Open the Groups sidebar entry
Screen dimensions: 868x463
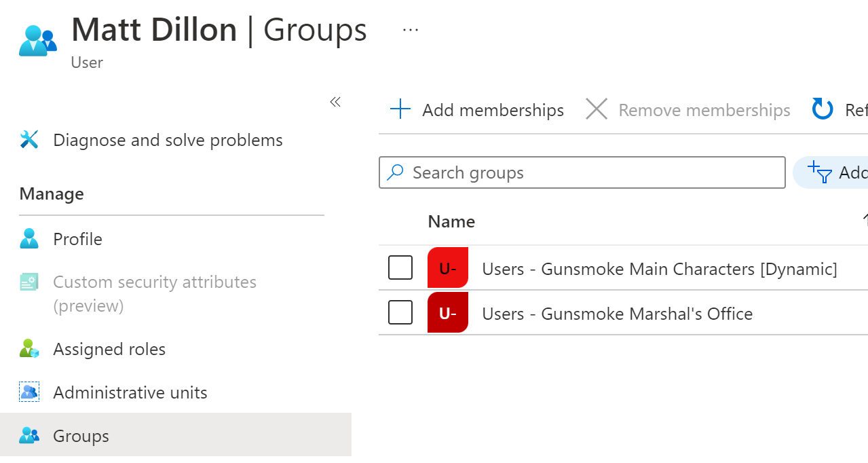click(x=81, y=436)
